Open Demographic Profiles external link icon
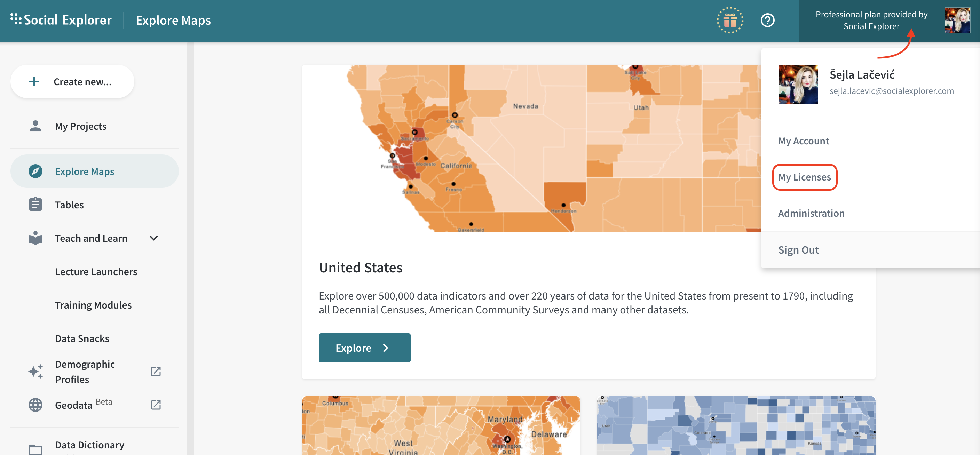The width and height of the screenshot is (980, 455). pos(156,372)
